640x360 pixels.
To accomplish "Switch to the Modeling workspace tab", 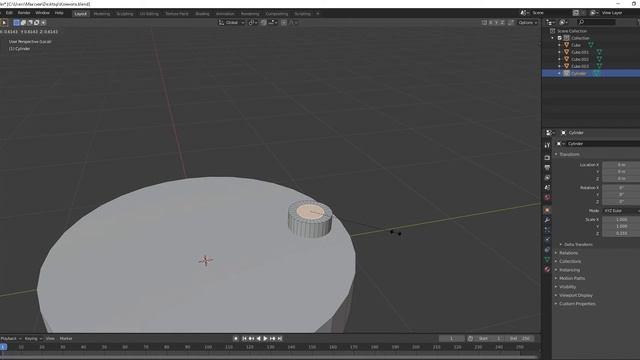I will (102, 14).
